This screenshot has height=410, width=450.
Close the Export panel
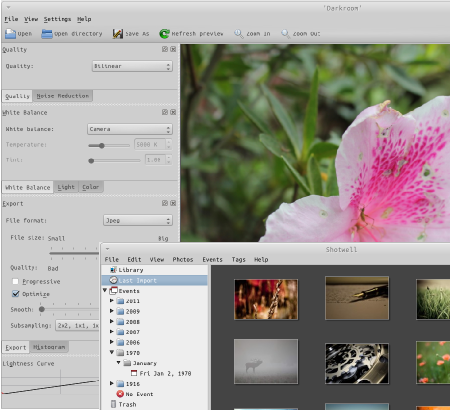173,203
